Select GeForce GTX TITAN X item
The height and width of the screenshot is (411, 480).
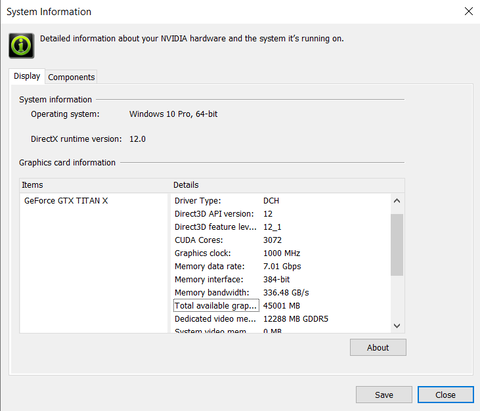(x=66, y=201)
